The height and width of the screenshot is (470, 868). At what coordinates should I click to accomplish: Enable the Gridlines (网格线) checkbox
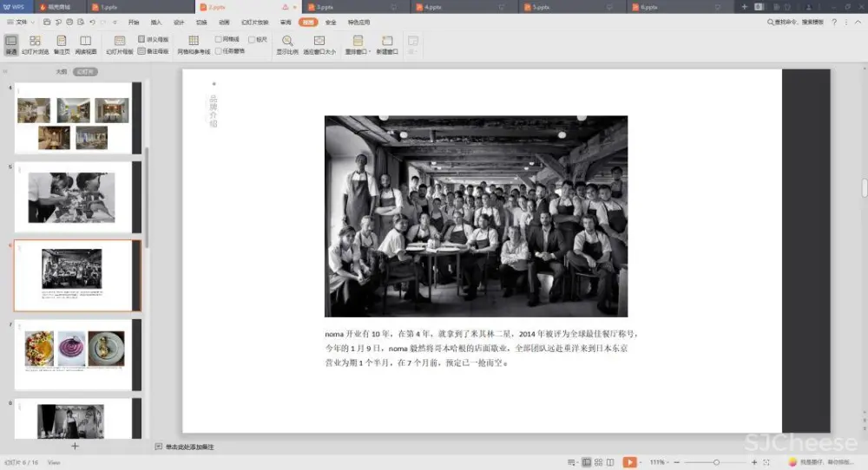click(218, 39)
